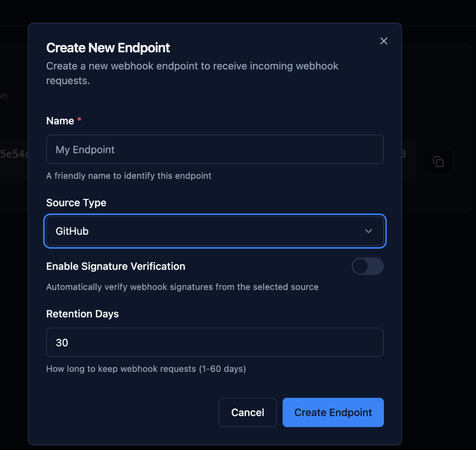Click the Name field label
This screenshot has width=476, height=450.
[x=60, y=121]
